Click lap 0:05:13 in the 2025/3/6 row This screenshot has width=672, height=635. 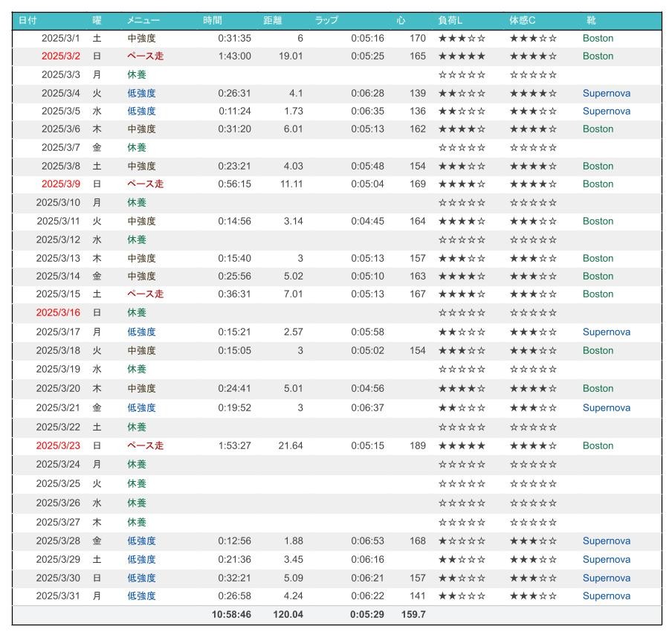click(368, 129)
